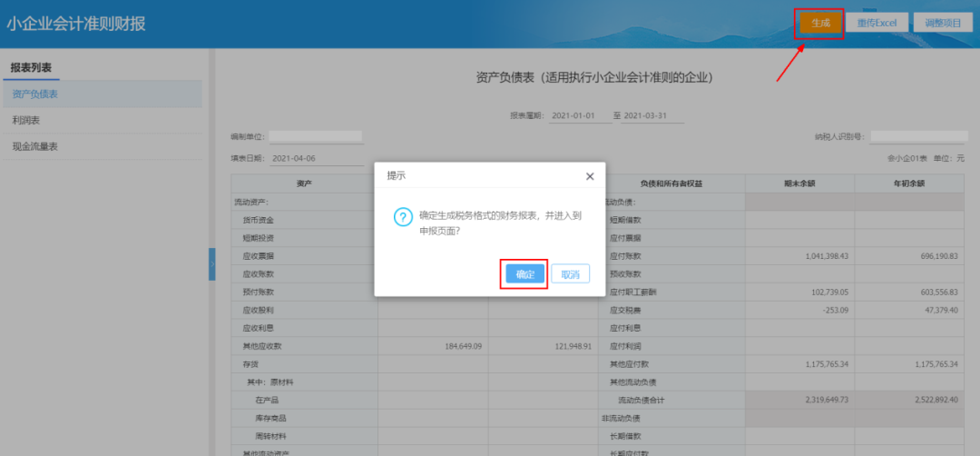
Task: Click the 报表列表 heading
Action: [31, 67]
